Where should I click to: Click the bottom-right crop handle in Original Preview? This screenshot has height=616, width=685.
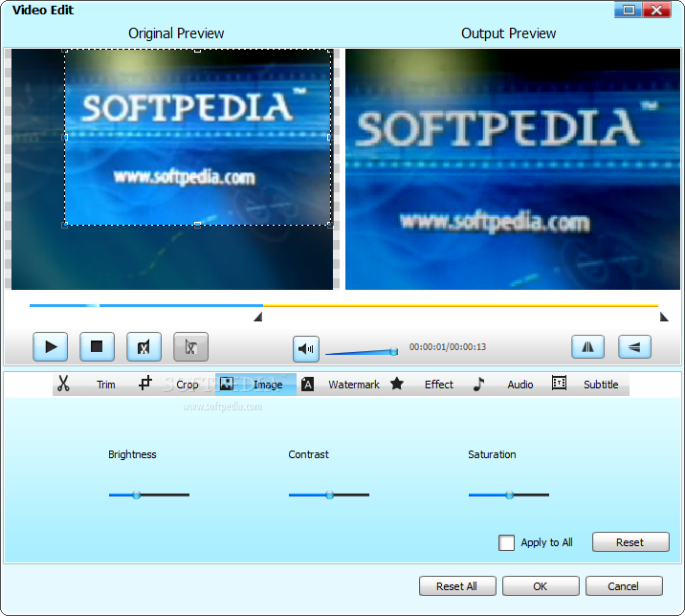330,225
